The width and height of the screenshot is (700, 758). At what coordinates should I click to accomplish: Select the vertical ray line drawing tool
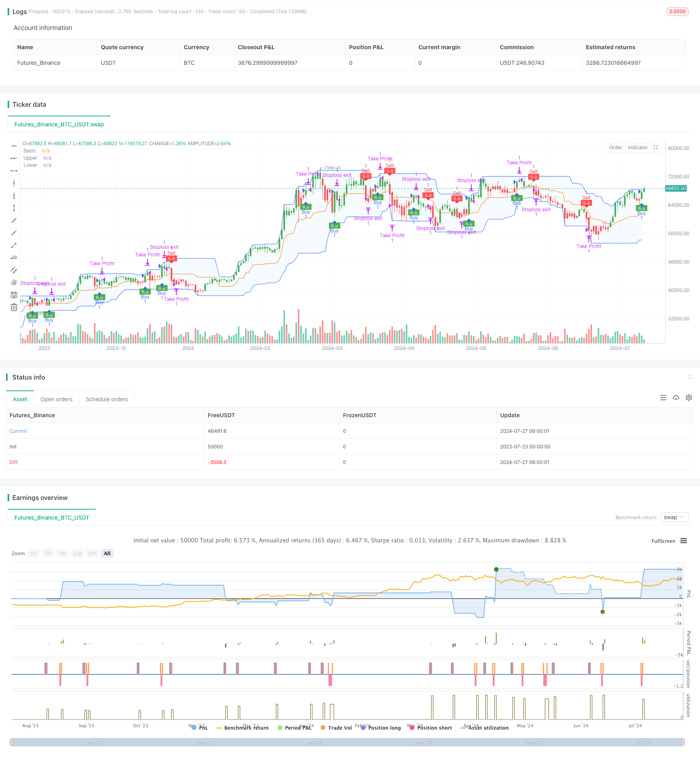tap(14, 196)
